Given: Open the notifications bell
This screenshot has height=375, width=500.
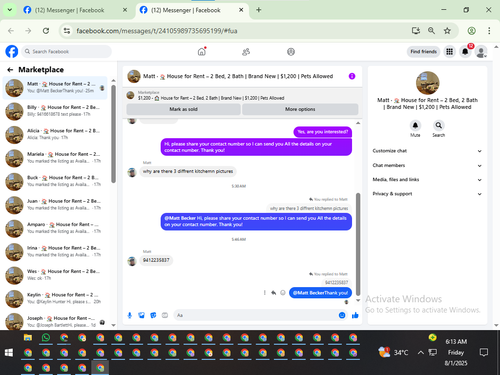Looking at the screenshot, I should [x=465, y=52].
